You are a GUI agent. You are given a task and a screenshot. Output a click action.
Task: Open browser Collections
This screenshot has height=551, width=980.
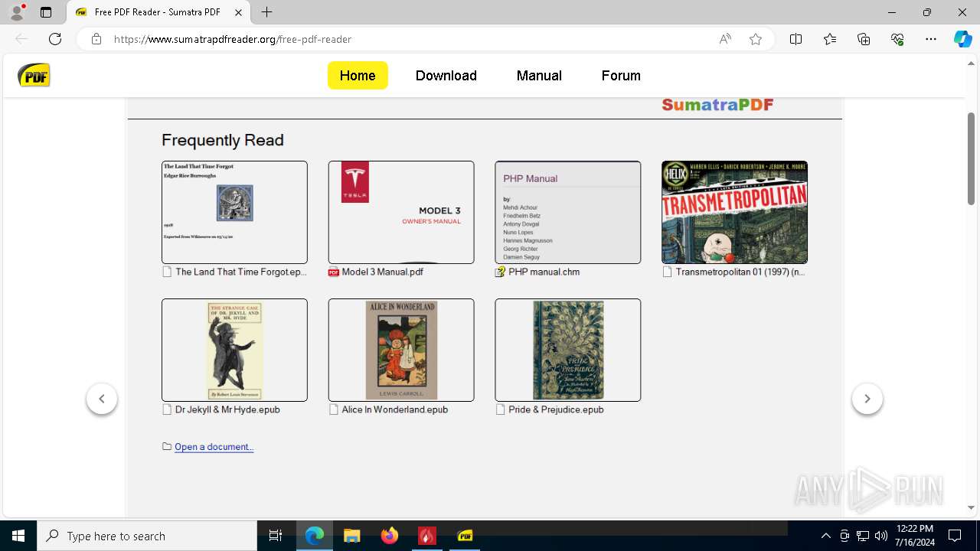click(864, 39)
